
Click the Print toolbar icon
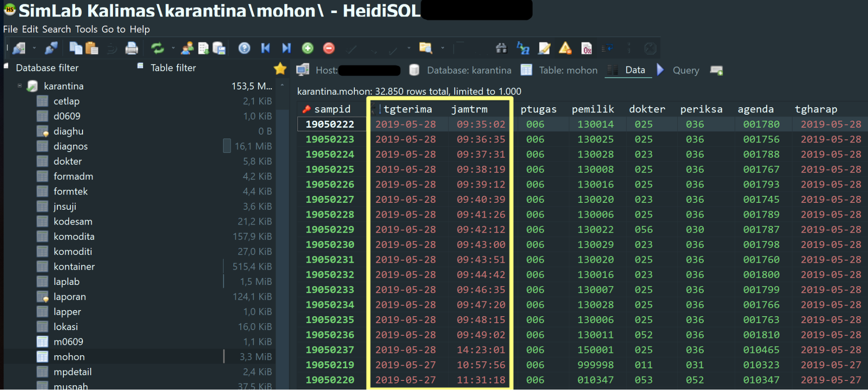131,48
